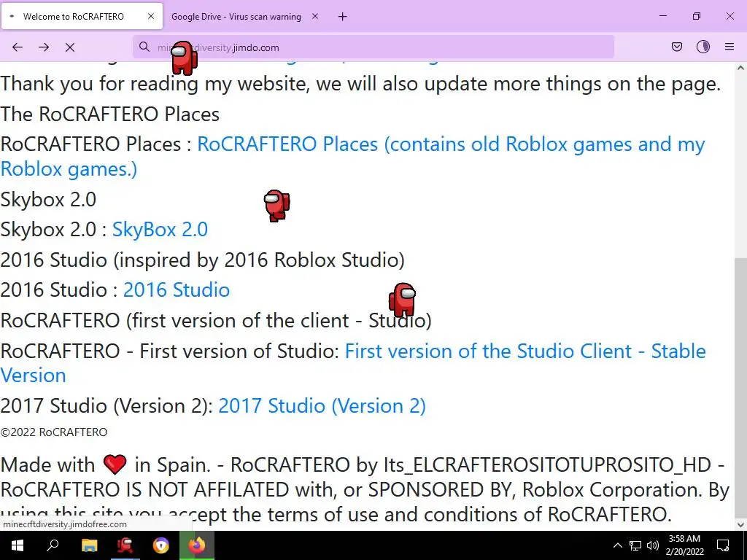
Task: Open Windows taskbar search
Action: pos(53,545)
